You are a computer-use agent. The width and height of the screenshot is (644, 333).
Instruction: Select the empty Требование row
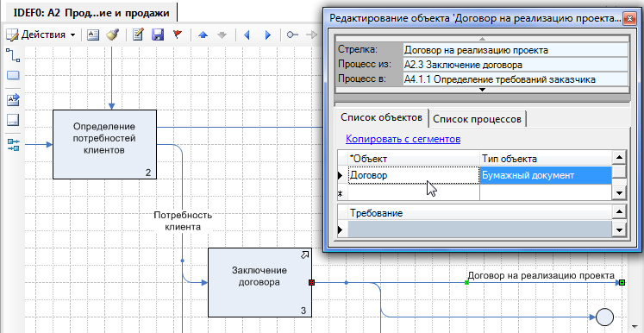pyautogui.click(x=479, y=229)
